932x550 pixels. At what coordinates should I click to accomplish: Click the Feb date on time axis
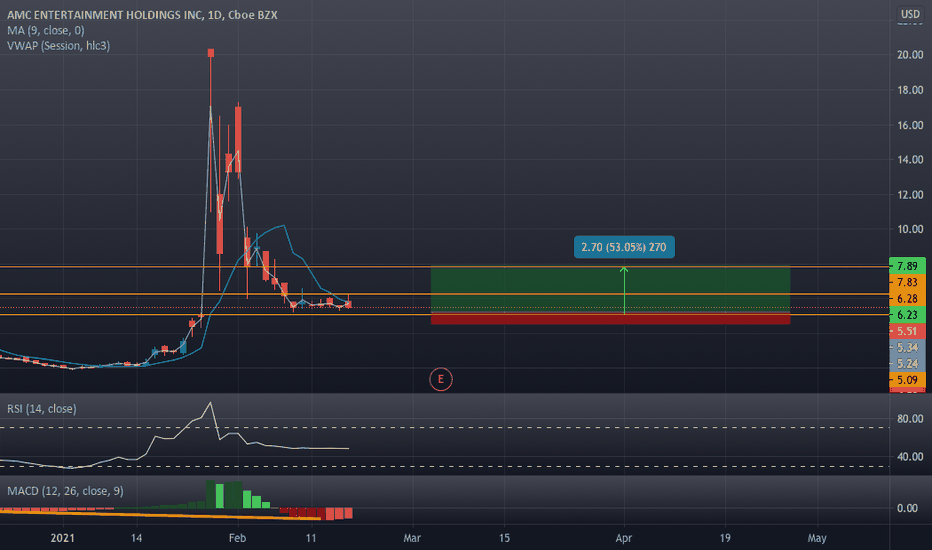pyautogui.click(x=237, y=538)
